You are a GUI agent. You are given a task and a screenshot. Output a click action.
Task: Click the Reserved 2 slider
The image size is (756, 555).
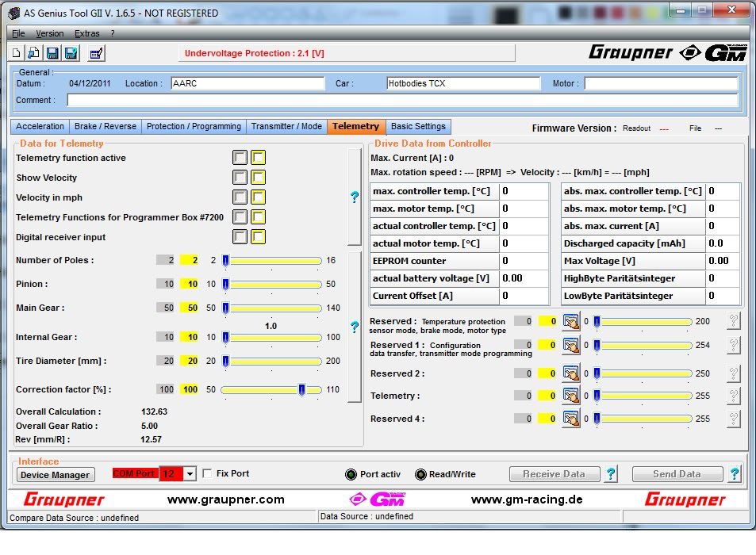tap(643, 373)
